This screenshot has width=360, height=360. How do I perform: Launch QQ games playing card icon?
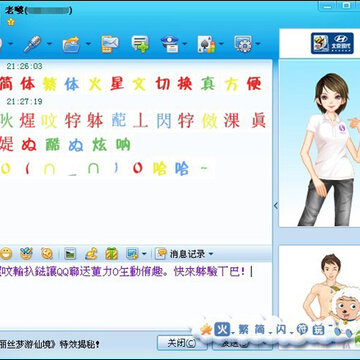(207, 44)
